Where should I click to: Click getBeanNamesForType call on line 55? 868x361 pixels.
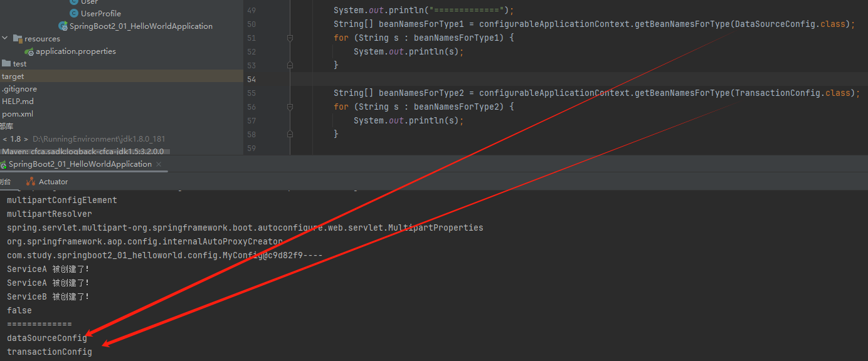pyautogui.click(x=682, y=93)
